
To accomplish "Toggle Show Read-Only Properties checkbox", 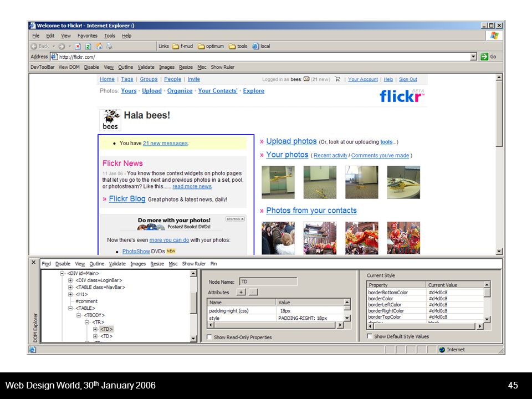I will 209,337.
